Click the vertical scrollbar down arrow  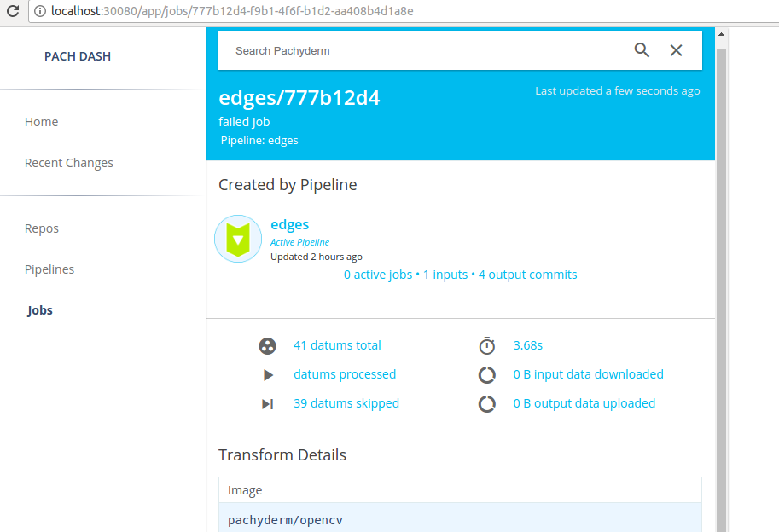click(721, 526)
